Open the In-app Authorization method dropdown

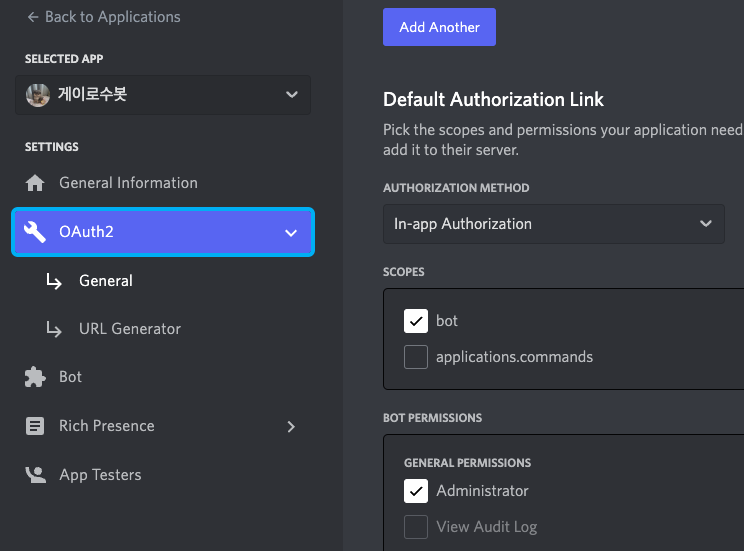[x=553, y=224]
